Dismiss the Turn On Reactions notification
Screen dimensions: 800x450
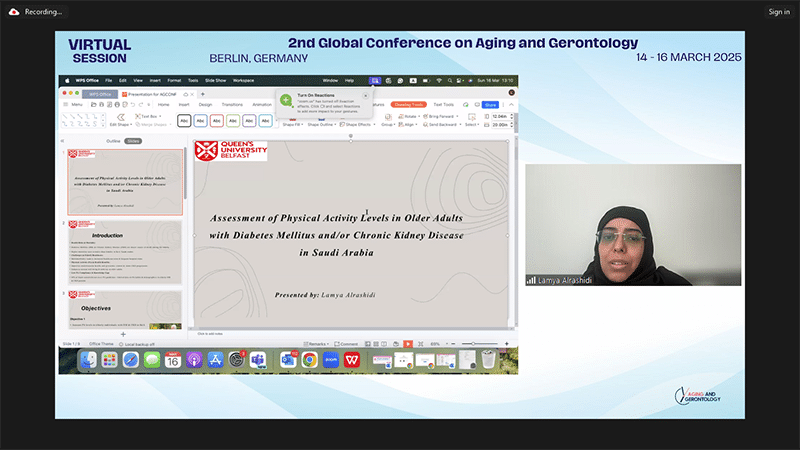pyautogui.click(x=366, y=96)
